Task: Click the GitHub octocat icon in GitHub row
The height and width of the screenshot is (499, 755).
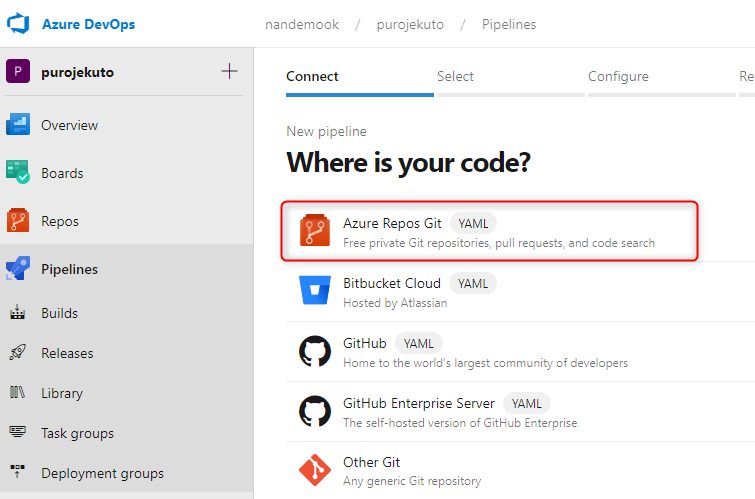Action: [315, 351]
